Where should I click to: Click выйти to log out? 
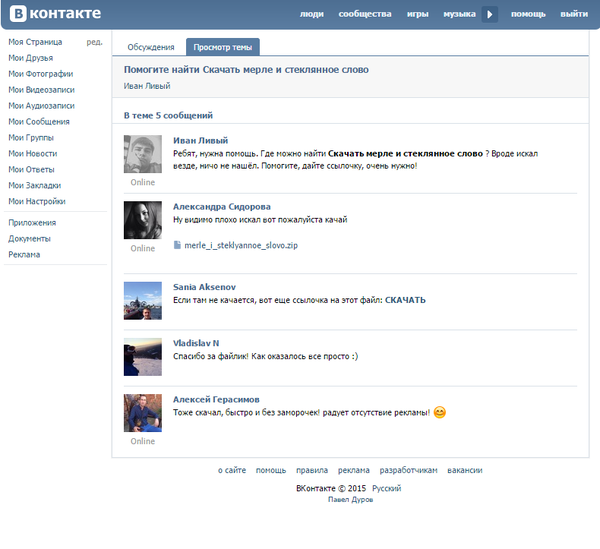pyautogui.click(x=574, y=14)
